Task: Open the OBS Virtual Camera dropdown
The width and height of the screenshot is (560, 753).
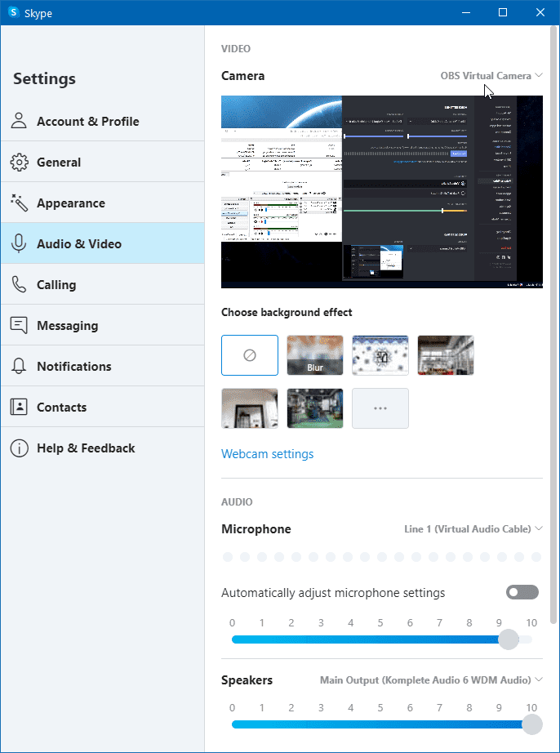Action: point(491,76)
